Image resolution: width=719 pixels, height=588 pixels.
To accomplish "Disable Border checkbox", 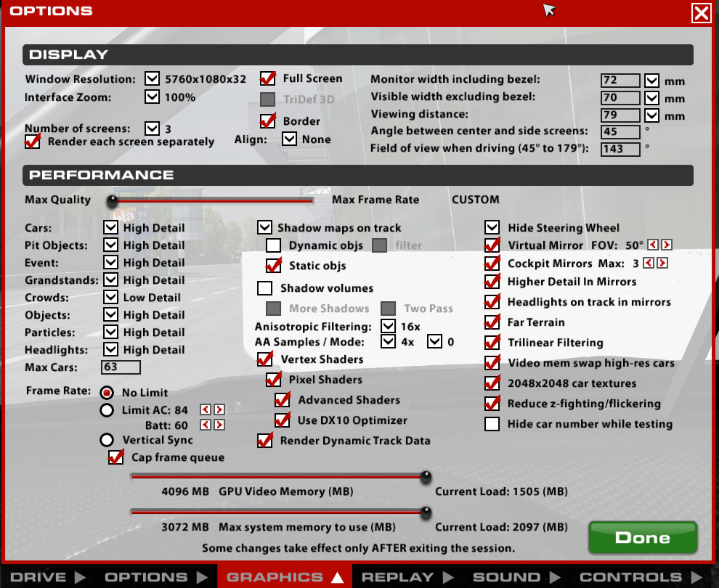I will pos(268,121).
